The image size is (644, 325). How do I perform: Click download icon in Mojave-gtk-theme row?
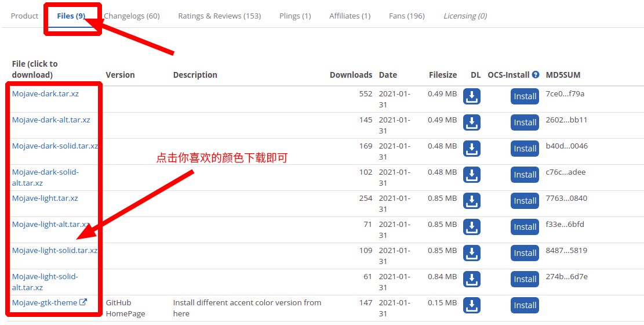point(471,305)
